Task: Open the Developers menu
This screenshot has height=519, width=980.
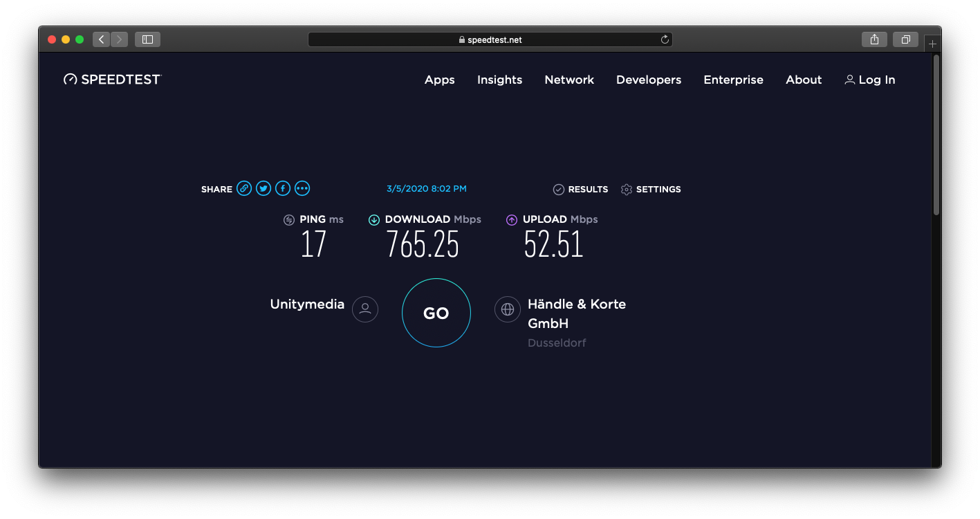Action: (x=649, y=80)
